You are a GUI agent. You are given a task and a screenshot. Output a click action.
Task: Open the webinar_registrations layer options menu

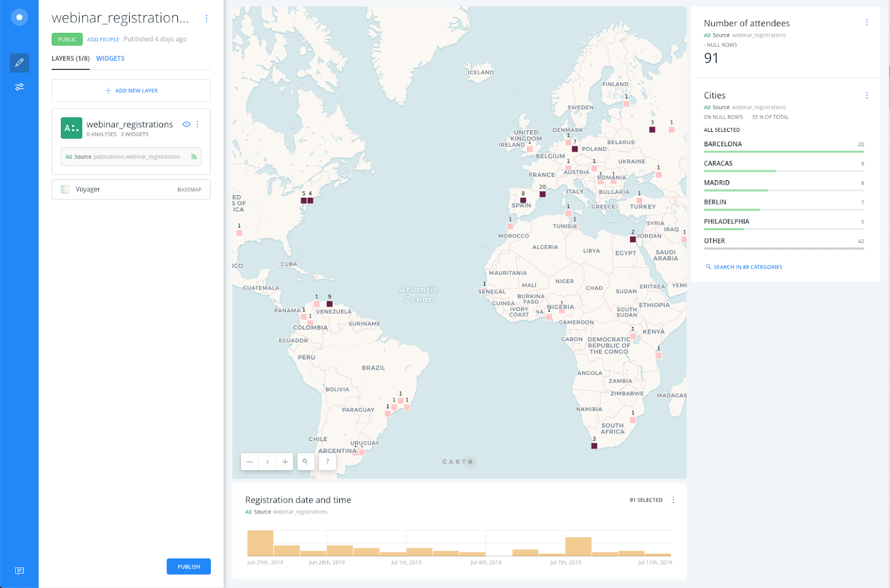pos(197,124)
